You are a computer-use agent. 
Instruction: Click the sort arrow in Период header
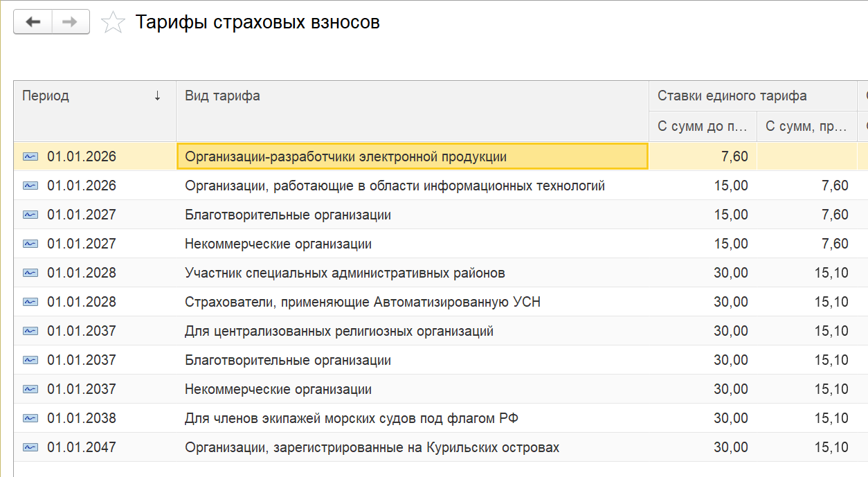point(157,96)
